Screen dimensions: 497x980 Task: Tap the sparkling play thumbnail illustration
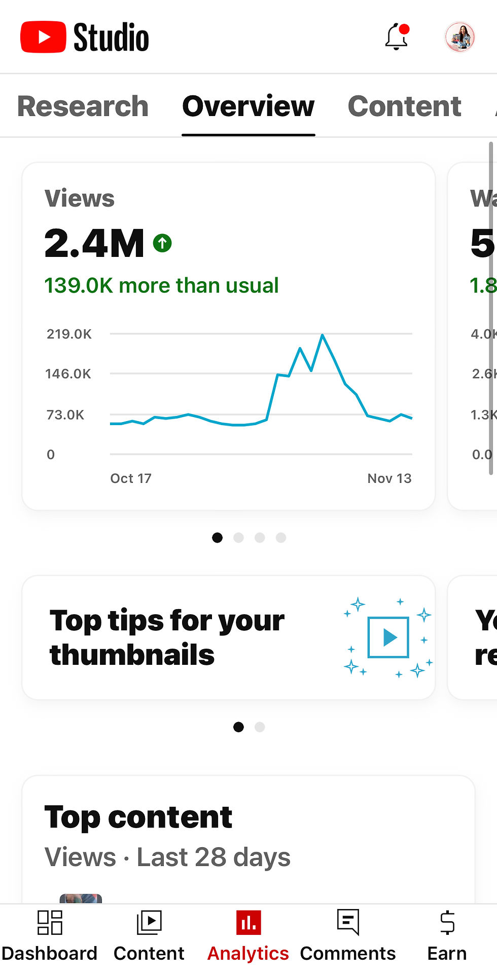[388, 637]
